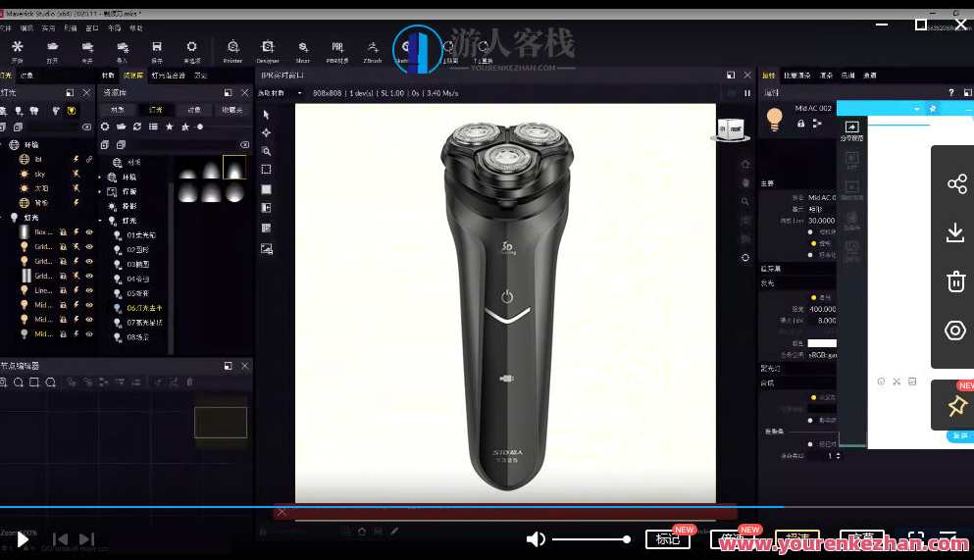This screenshot has width=974, height=560.
Task: Click the library settings gear icon
Action: click(105, 127)
